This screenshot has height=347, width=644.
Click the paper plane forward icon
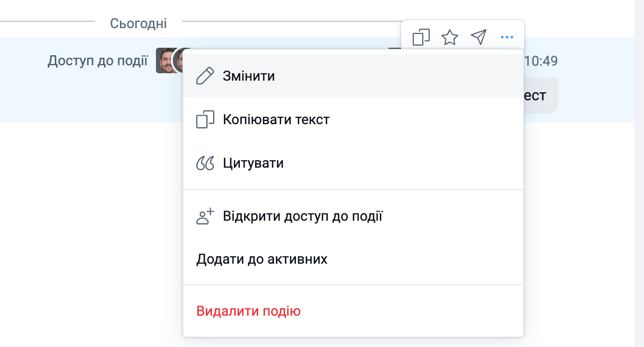pos(478,37)
